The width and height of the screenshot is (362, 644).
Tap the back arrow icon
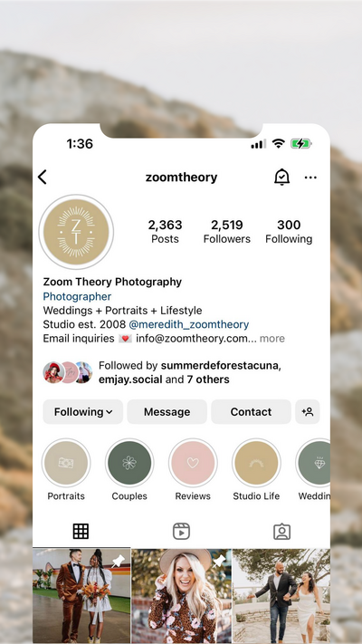click(x=43, y=178)
